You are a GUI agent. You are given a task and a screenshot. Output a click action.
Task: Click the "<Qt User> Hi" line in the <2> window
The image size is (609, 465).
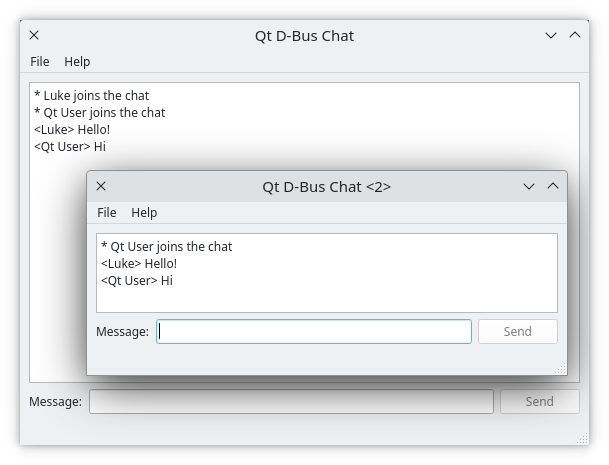point(137,281)
